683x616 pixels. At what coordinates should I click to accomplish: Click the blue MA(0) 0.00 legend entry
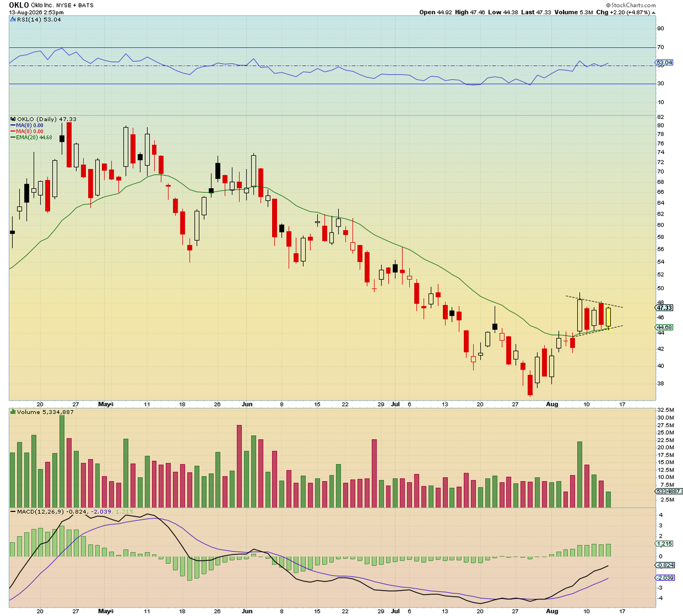(x=30, y=126)
